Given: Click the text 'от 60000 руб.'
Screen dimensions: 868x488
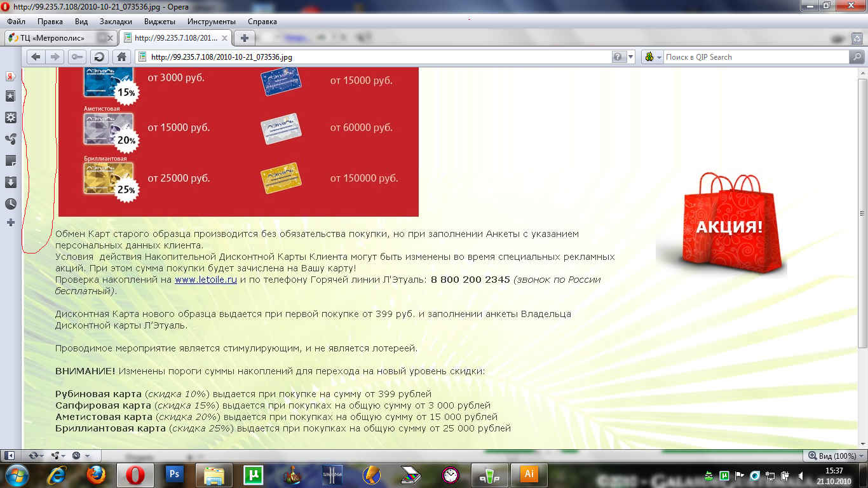Looking at the screenshot, I should pyautogui.click(x=362, y=128).
